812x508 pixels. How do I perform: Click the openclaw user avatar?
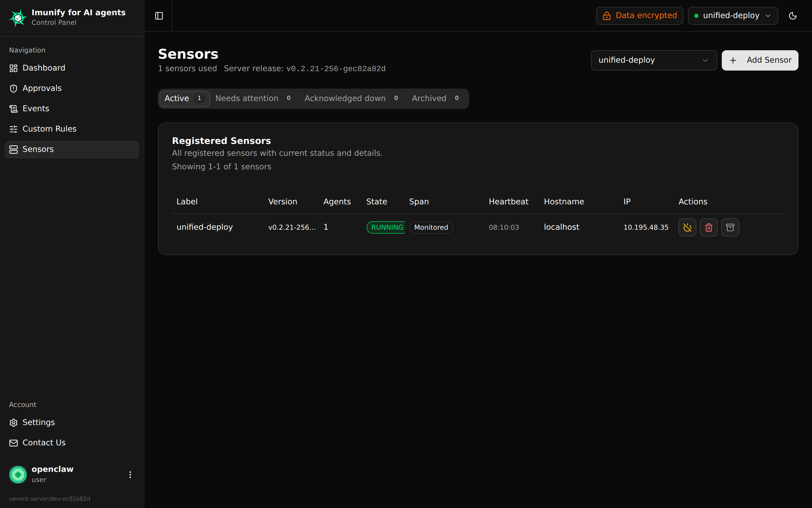click(18, 474)
